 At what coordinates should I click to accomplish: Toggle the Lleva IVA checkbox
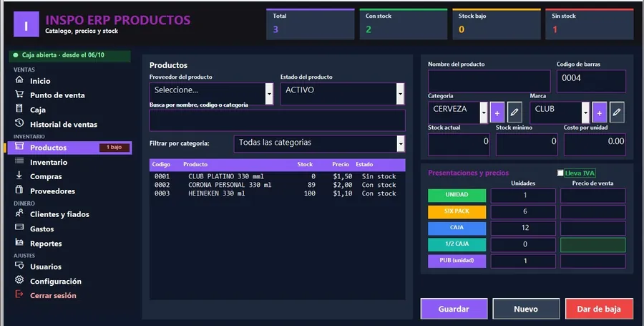560,173
